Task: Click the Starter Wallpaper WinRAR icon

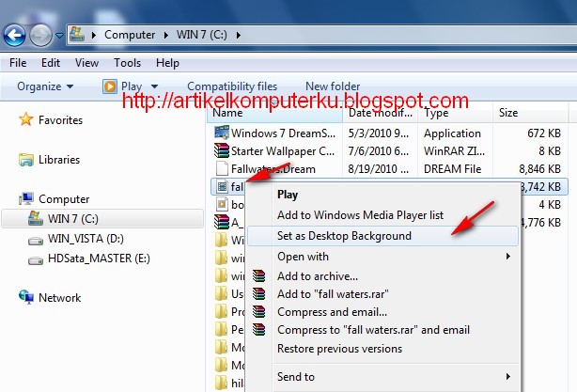Action: point(222,150)
